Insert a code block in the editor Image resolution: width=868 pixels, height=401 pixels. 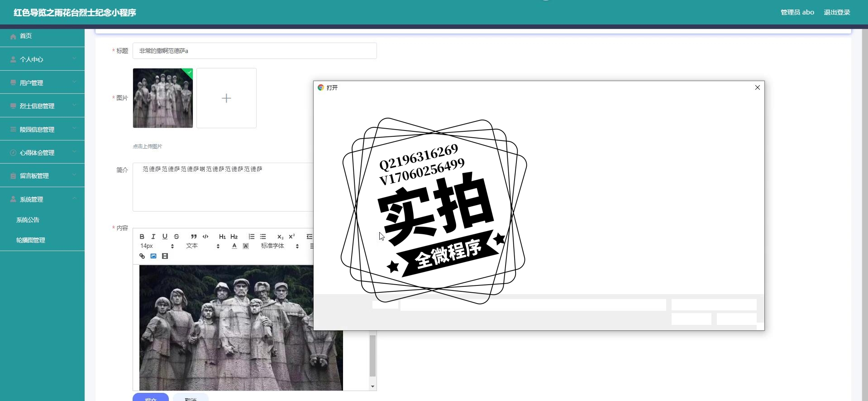tap(205, 237)
